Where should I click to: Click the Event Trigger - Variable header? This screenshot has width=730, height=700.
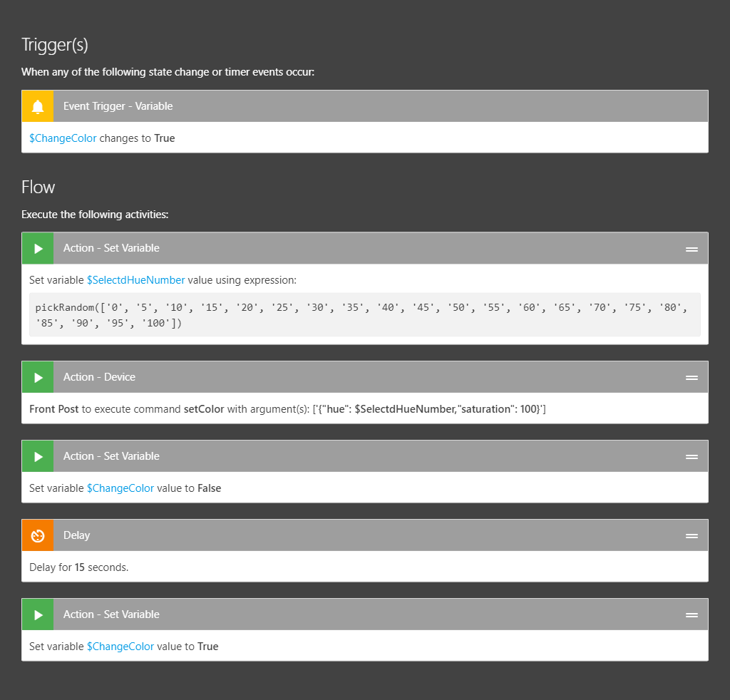(118, 105)
